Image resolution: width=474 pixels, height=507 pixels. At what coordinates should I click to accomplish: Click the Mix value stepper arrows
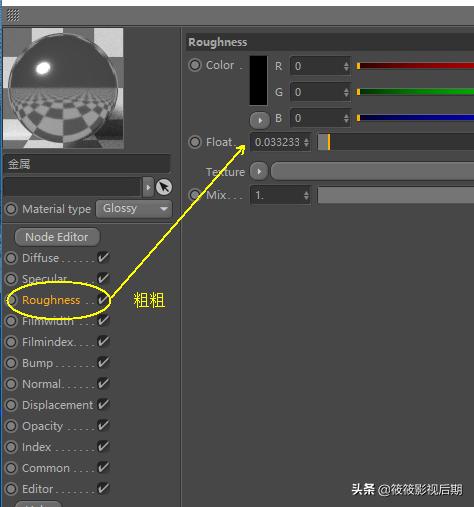pos(306,195)
